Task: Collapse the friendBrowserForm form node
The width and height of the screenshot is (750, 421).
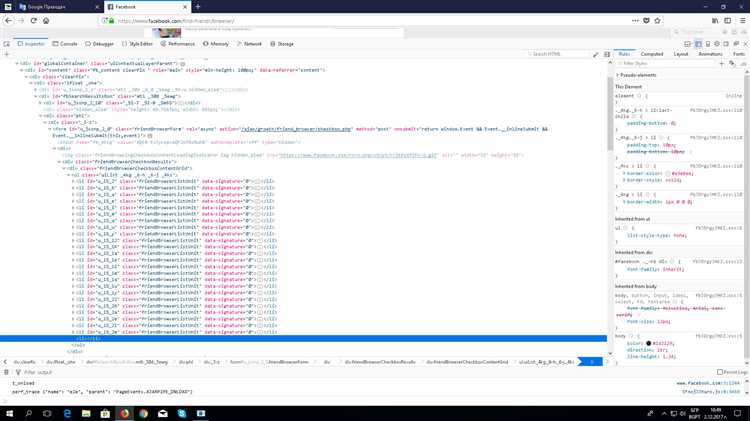Action: (50, 129)
